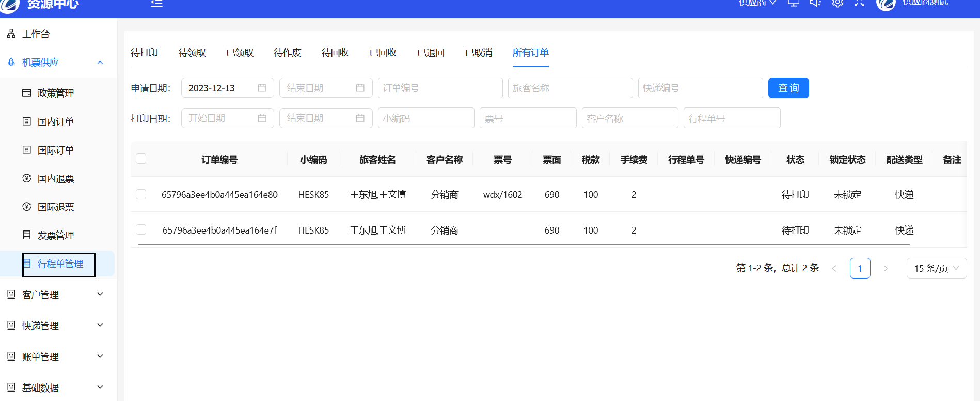Viewport: 980px width, 401px height.
Task: Click the 查询 search button
Action: (788, 88)
